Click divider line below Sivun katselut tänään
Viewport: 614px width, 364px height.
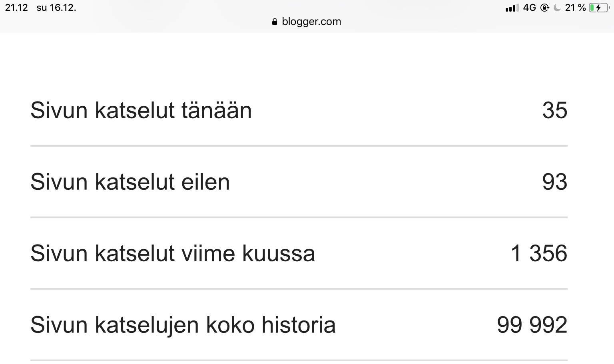[299, 146]
